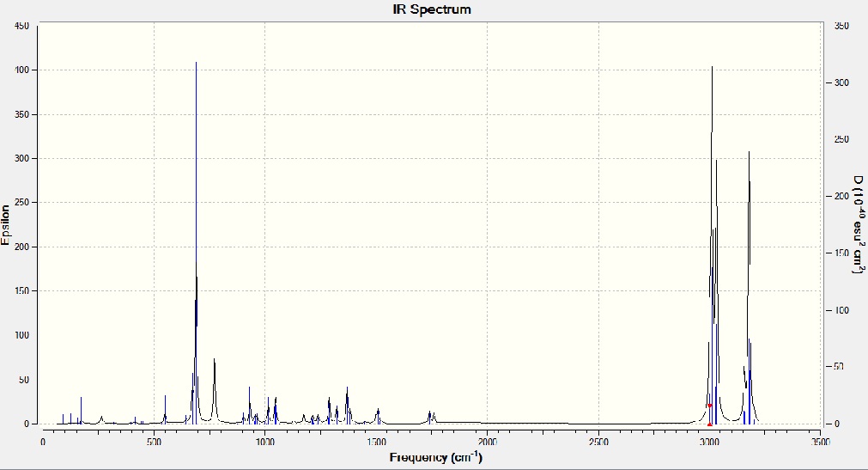This screenshot has width=868, height=470.
Task: Click the 250 tick label on the Epsilon axis
Action: click(21, 203)
